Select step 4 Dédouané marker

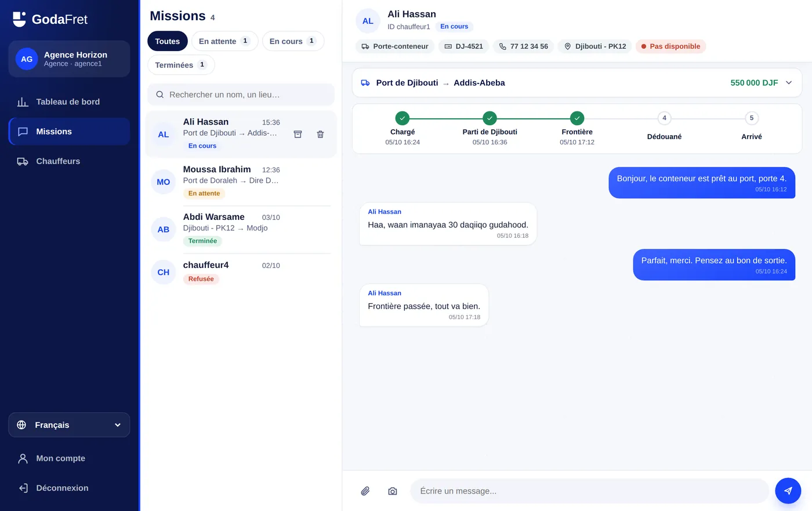665,118
